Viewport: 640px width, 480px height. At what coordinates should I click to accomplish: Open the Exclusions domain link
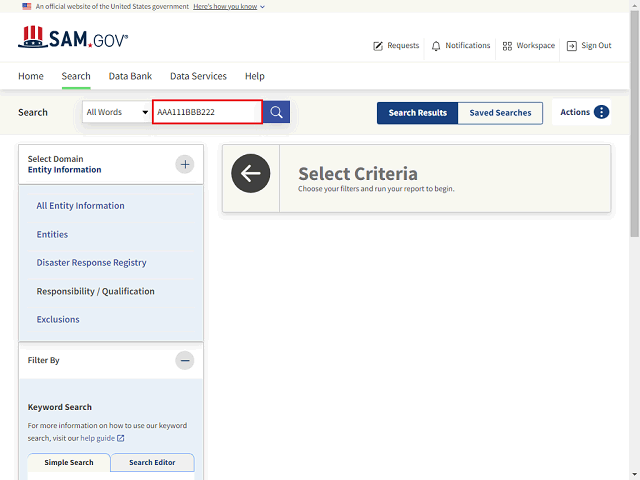[x=58, y=319]
